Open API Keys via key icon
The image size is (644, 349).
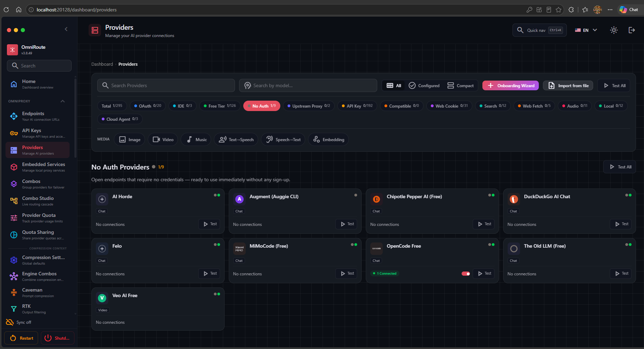[x=14, y=133]
